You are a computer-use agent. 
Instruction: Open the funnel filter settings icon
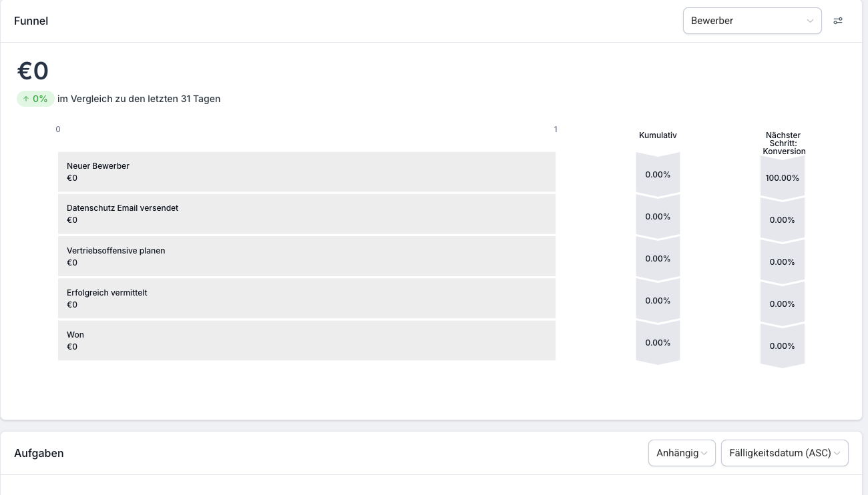pyautogui.click(x=838, y=21)
